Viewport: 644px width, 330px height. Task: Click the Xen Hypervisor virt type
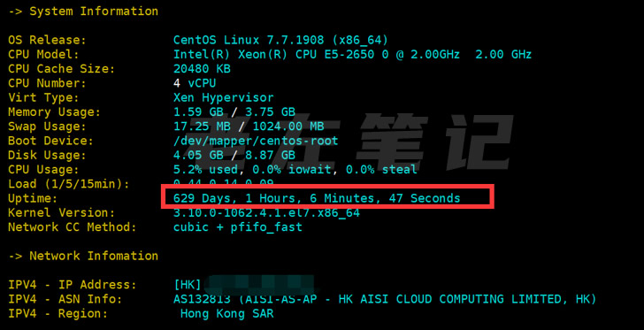(224, 97)
